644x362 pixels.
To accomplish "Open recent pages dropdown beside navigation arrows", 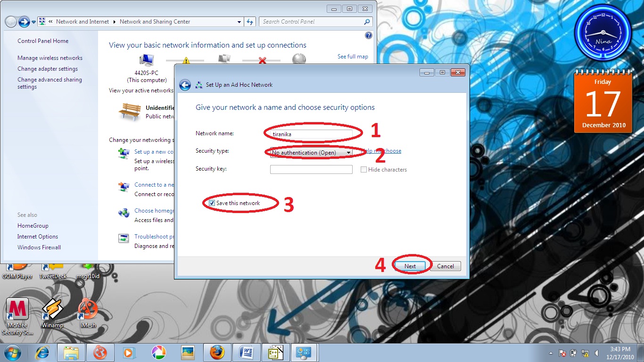I will click(x=33, y=22).
